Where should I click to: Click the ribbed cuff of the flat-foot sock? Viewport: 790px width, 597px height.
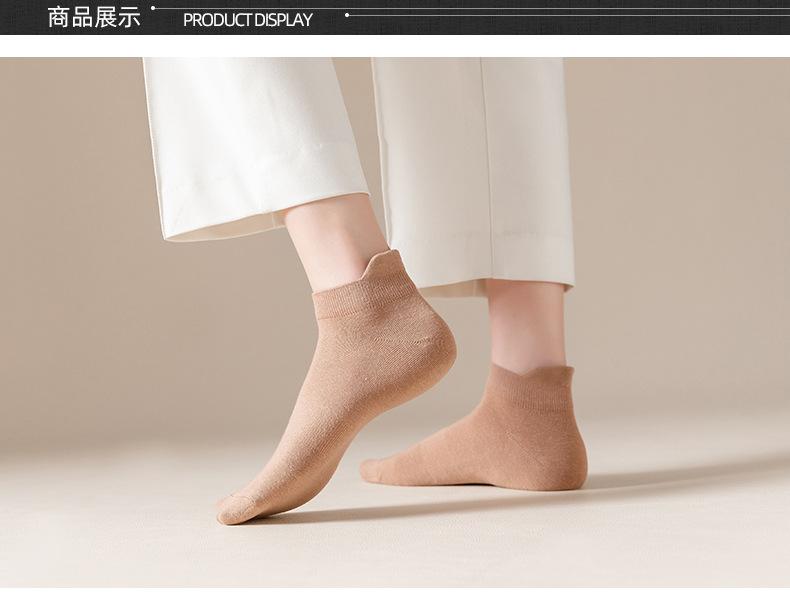tap(530, 385)
